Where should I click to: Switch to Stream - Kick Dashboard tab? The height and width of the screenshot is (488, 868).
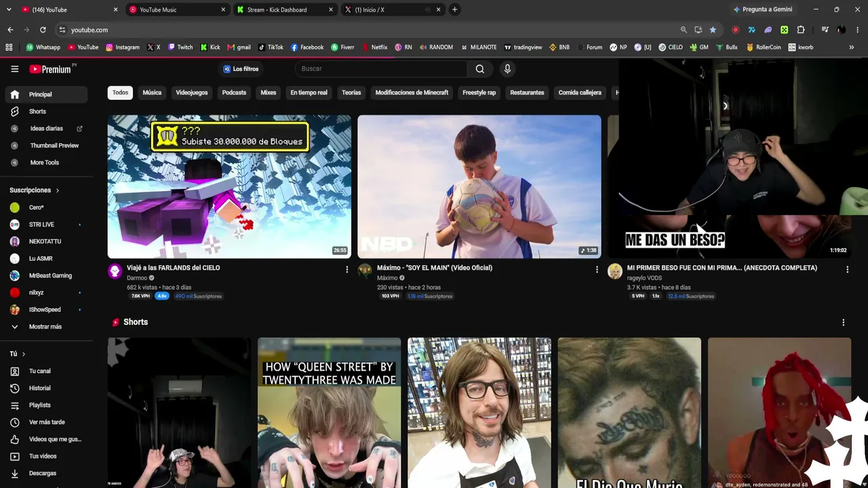(284, 9)
